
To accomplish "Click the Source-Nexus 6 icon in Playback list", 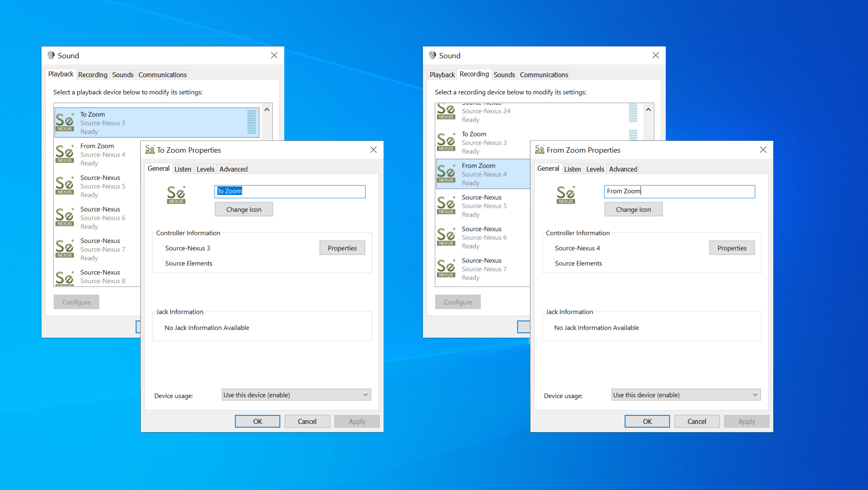I will [x=65, y=217].
